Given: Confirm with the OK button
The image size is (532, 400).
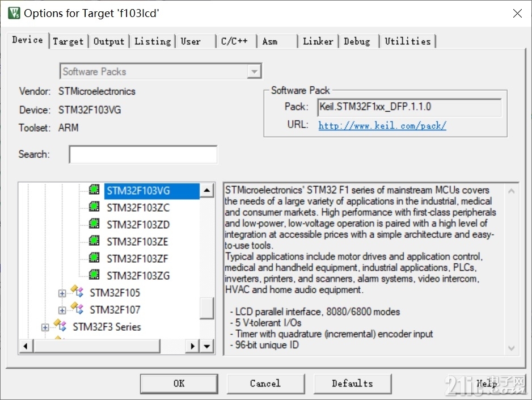Looking at the screenshot, I should [179, 384].
